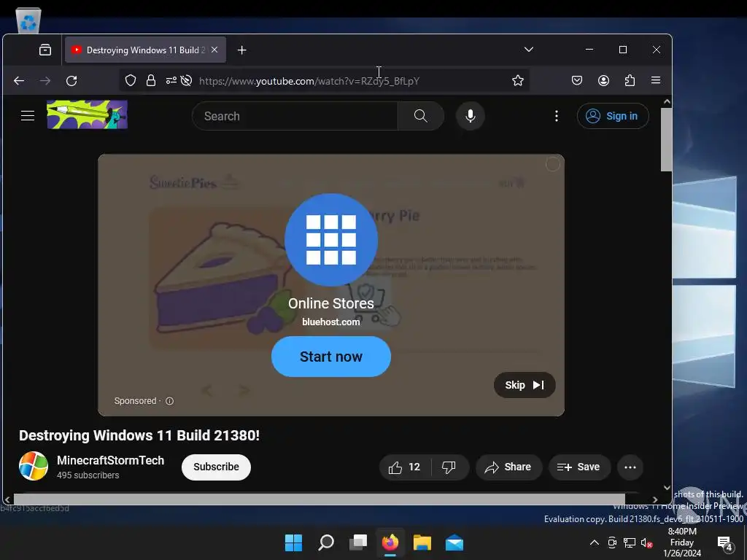The image size is (747, 560).
Task: Open the Firefox account icon
Action: (603, 80)
